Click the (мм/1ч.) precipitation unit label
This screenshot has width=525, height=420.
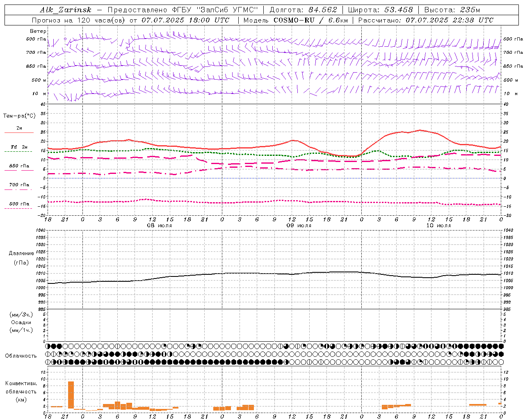click(x=21, y=330)
